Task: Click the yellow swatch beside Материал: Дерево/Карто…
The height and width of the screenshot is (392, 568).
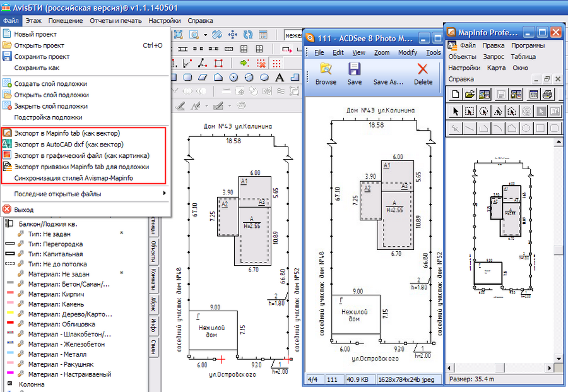Action: 10,312
